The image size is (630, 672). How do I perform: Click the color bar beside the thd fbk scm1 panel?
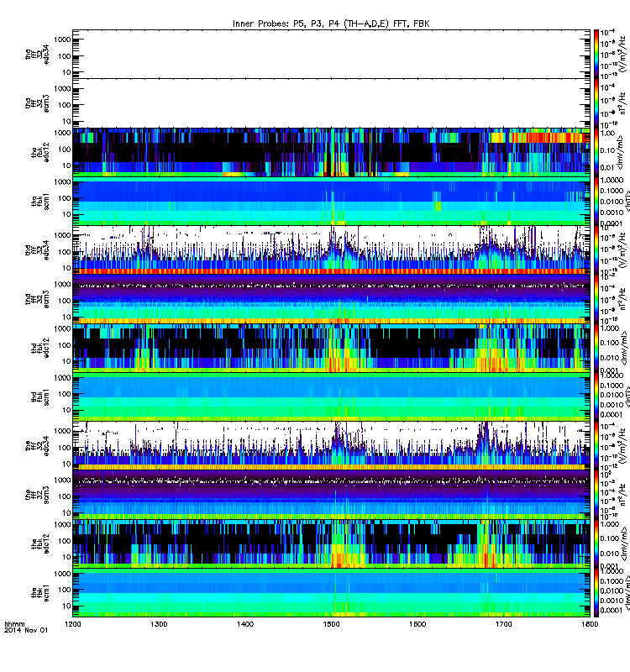pos(596,396)
